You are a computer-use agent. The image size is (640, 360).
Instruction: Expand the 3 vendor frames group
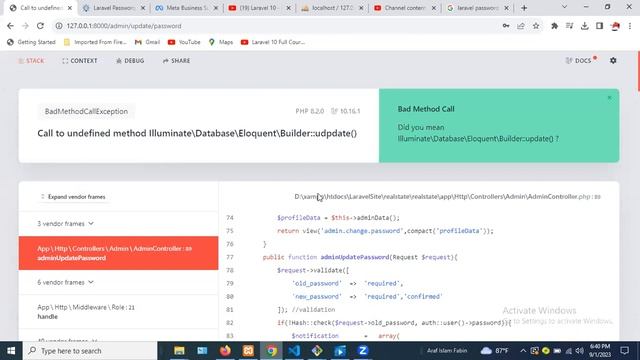(65, 224)
